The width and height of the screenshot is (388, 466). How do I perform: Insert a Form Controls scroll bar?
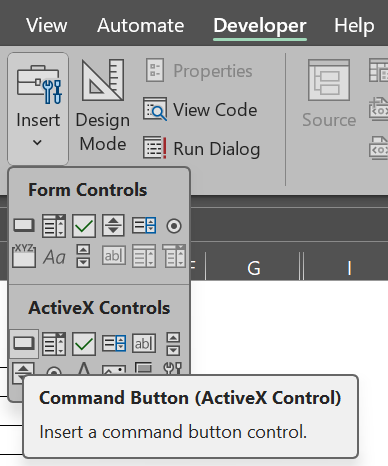(x=83, y=256)
